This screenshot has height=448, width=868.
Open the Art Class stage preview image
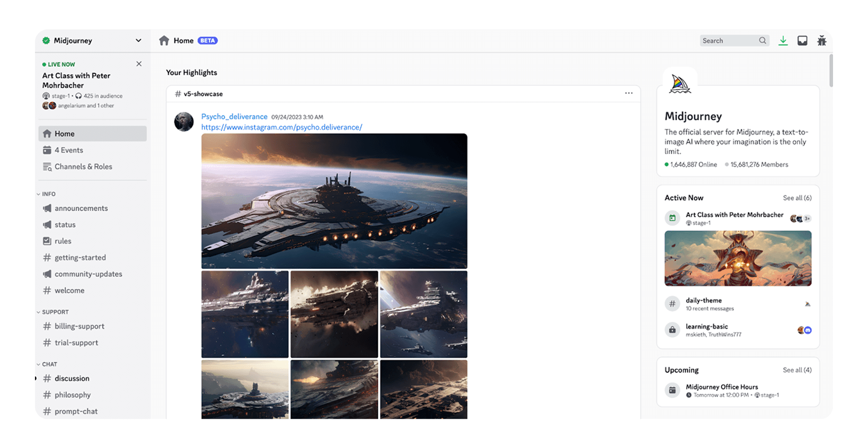click(x=738, y=258)
